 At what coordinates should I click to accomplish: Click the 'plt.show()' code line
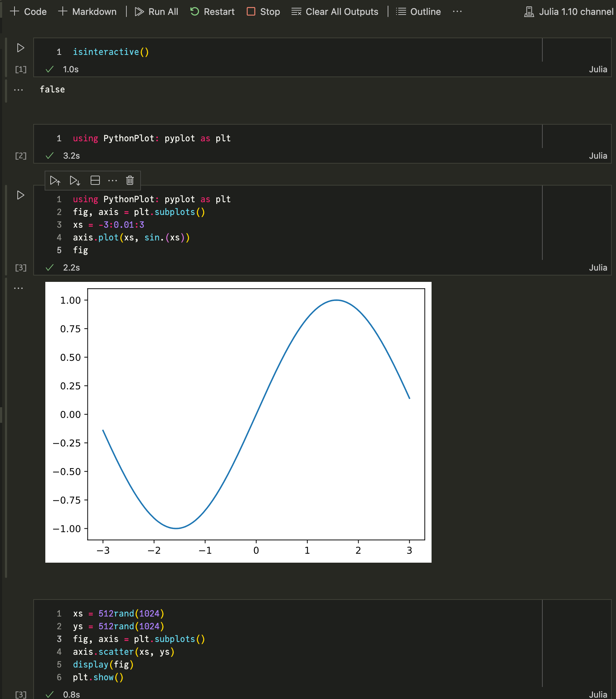click(x=98, y=677)
